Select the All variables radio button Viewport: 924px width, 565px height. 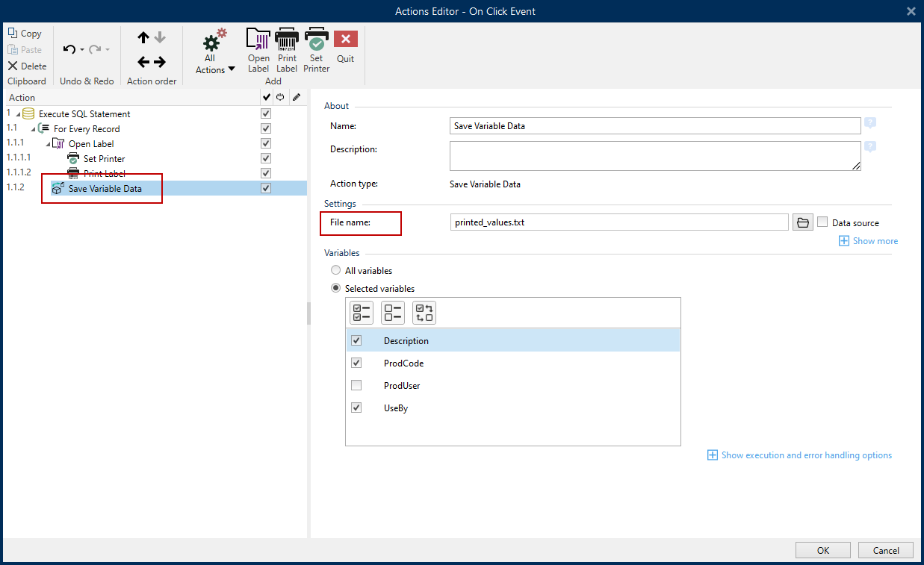coord(336,271)
